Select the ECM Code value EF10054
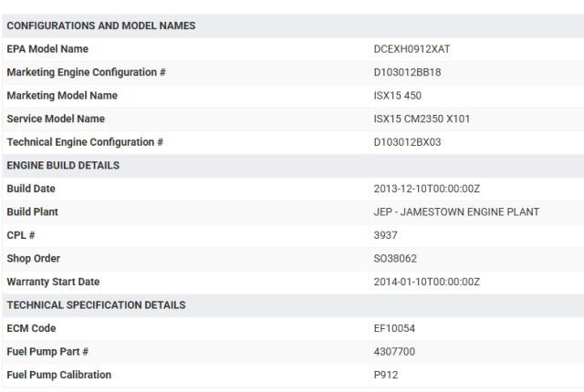584x392 pixels. (x=394, y=328)
